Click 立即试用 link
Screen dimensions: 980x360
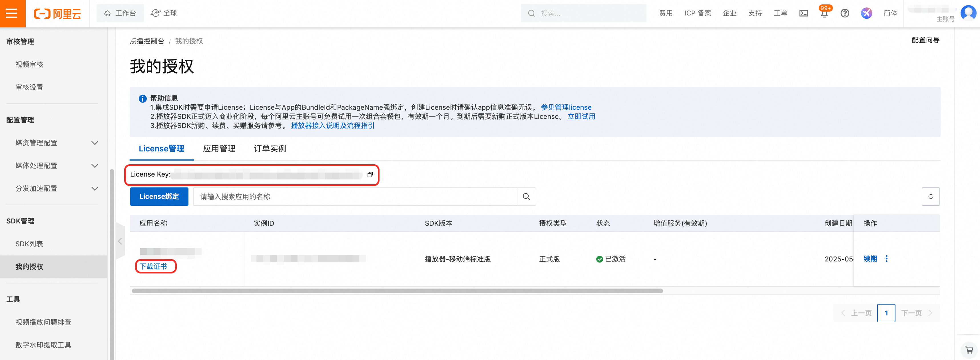(581, 117)
